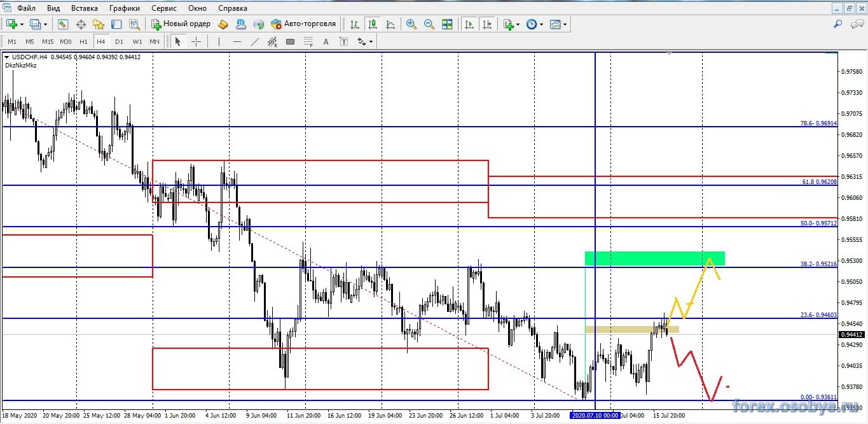This screenshot has width=868, height=424.
Task: Open the Вставка menu
Action: [x=85, y=8]
